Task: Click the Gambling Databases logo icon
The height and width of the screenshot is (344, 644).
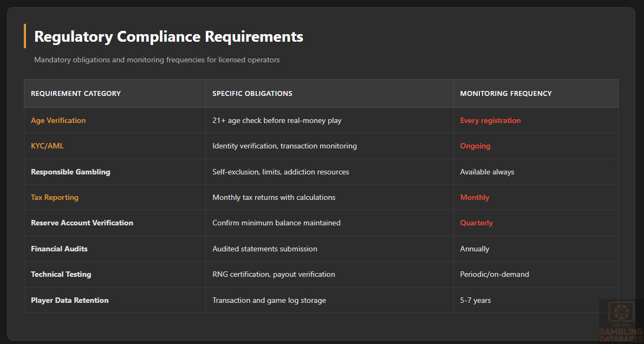Action: pyautogui.click(x=620, y=313)
